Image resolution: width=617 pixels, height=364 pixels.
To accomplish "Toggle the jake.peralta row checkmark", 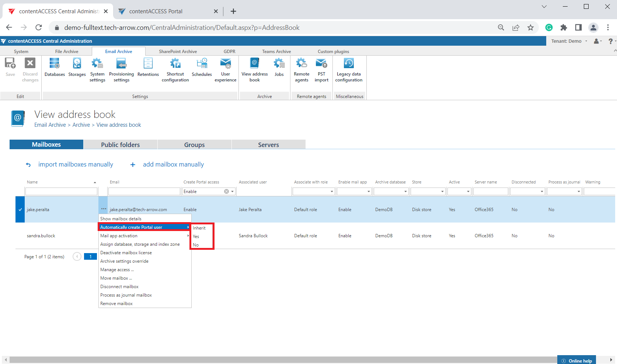I will coord(20,210).
